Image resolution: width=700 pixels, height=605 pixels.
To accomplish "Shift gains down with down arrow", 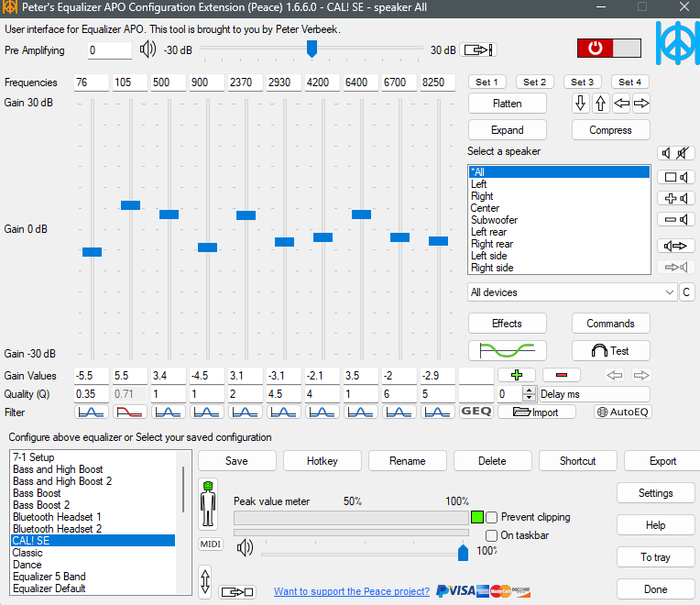I will click(x=580, y=104).
